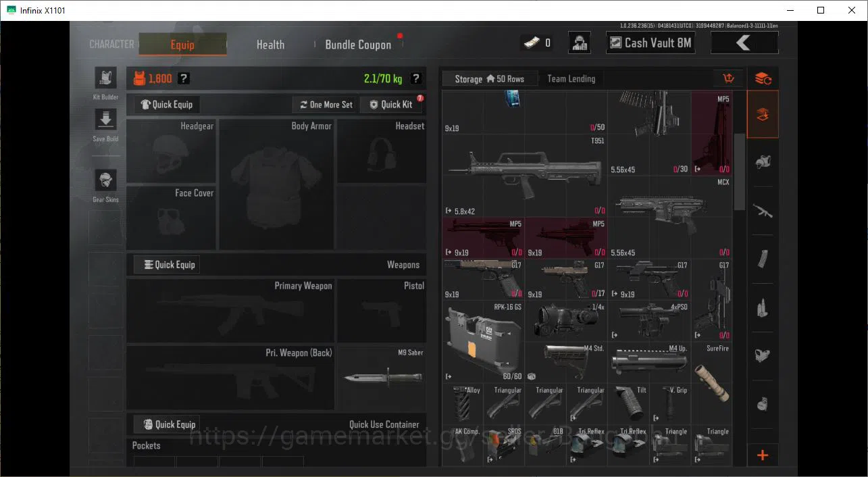Open Gear Skins
Screen dimensions: 868x477
click(x=105, y=181)
